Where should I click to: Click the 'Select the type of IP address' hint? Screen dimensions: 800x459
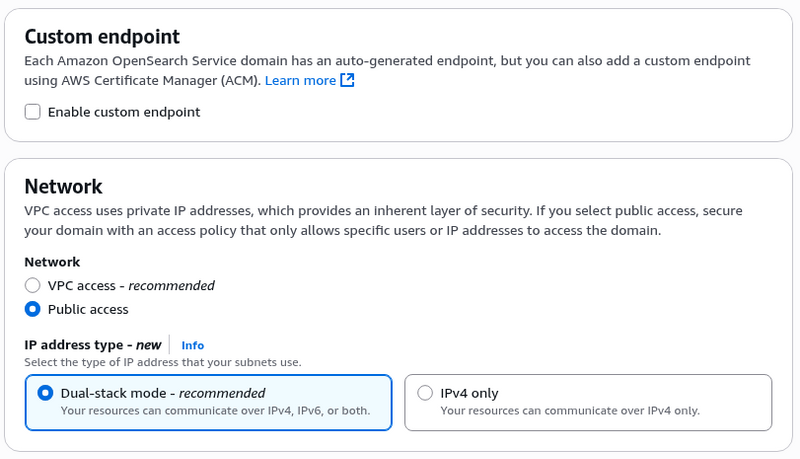[x=163, y=362]
